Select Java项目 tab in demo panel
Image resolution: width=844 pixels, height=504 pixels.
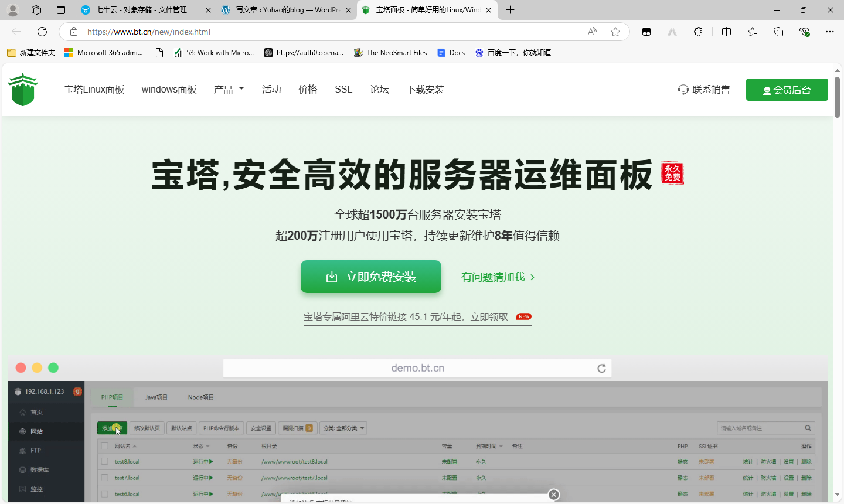point(156,397)
